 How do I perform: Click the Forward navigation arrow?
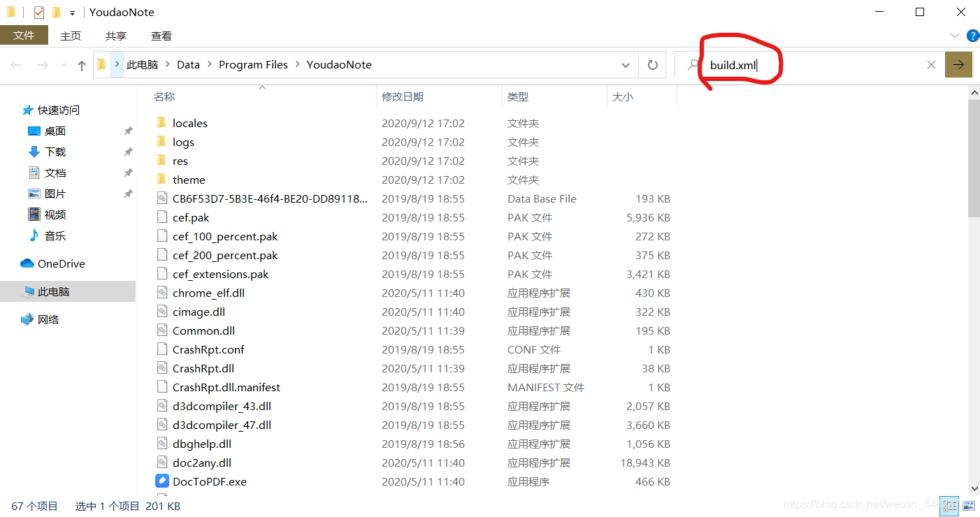pyautogui.click(x=43, y=65)
